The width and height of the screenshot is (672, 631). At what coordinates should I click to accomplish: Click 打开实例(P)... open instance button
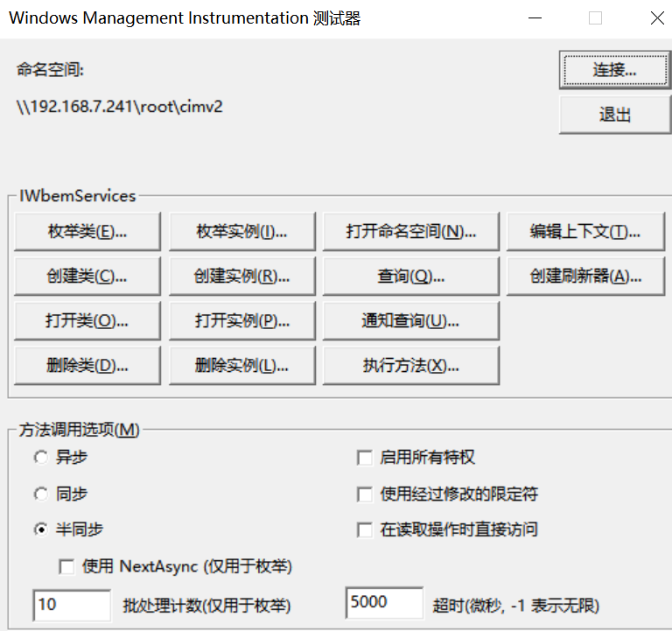click(242, 320)
